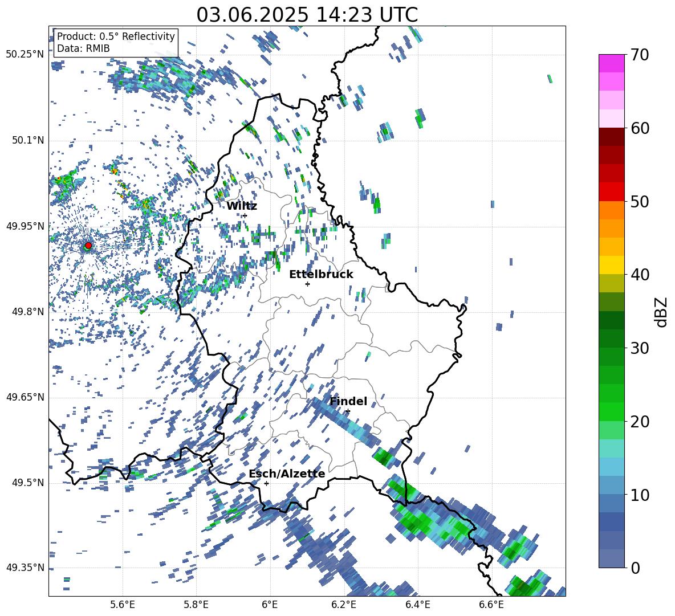Click the Ettelbruck city label
The image size is (675, 616).
321,275
